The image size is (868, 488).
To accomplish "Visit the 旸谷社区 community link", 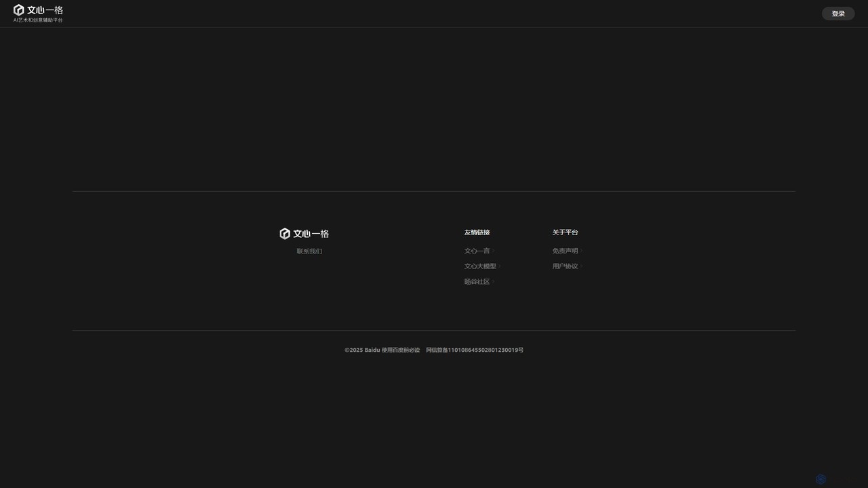I will pos(479,282).
